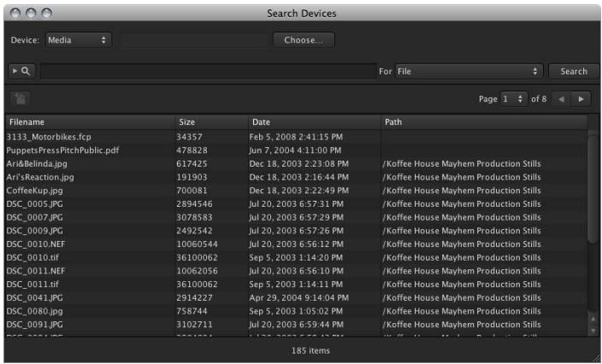Click the results list vertical scrollbar thumb

click(593, 188)
